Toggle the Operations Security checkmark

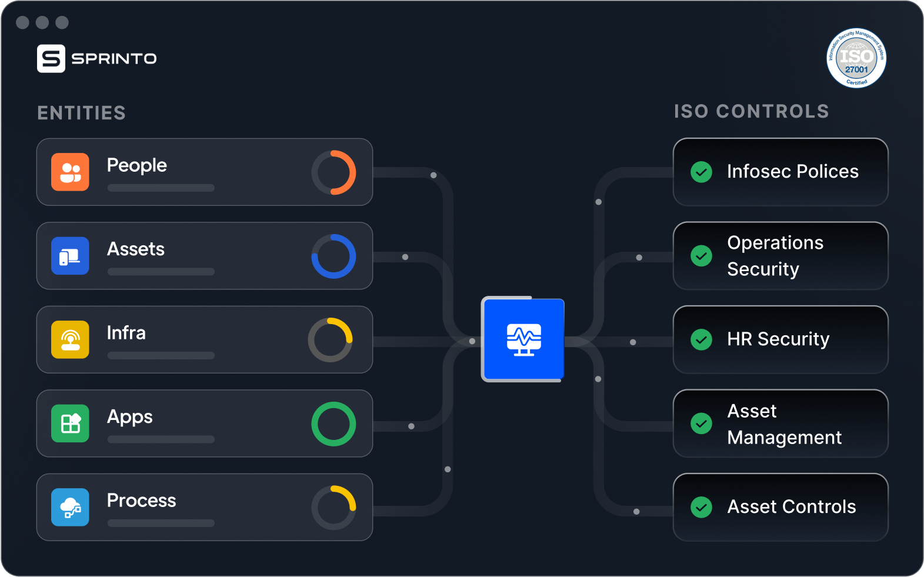click(701, 256)
